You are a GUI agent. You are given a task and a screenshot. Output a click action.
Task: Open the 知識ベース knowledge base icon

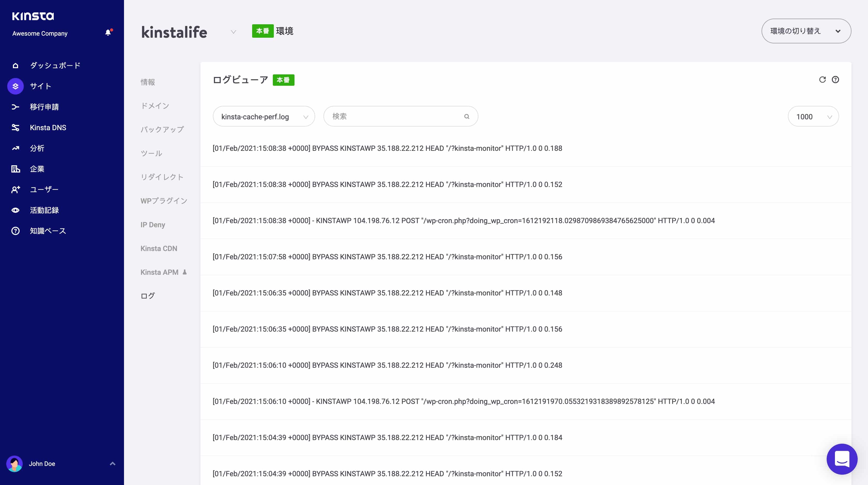pyautogui.click(x=16, y=231)
